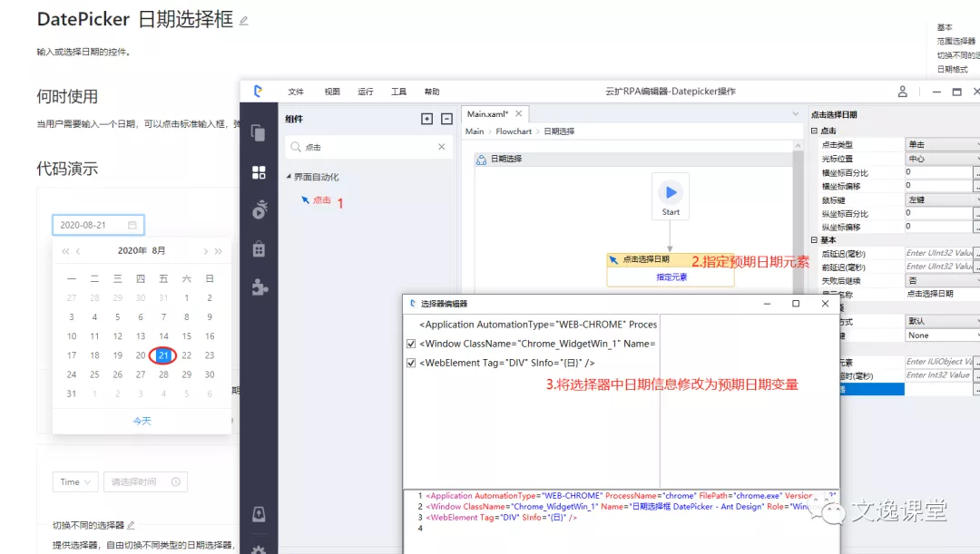This screenshot has height=554, width=980.
Task: Clear the component search with the X icon
Action: coord(442,147)
